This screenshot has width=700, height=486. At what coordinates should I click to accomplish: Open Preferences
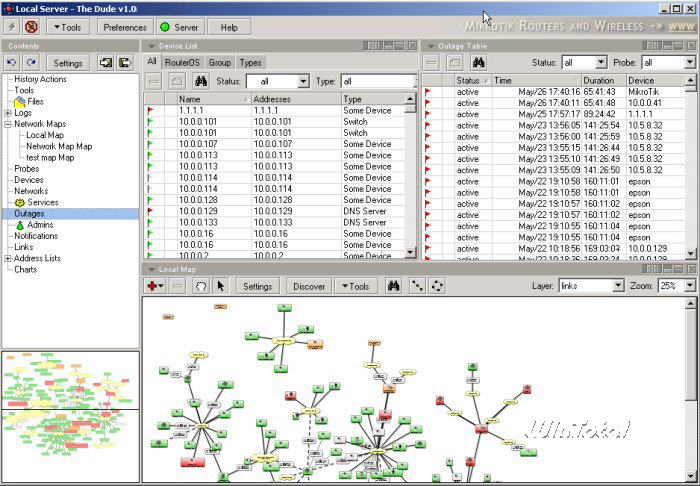tap(125, 27)
